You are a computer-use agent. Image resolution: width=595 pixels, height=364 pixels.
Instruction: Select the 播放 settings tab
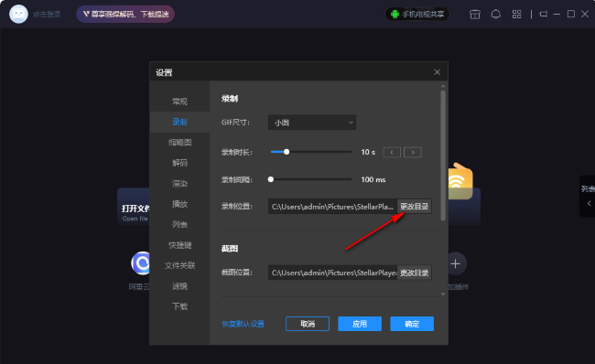[x=179, y=204]
